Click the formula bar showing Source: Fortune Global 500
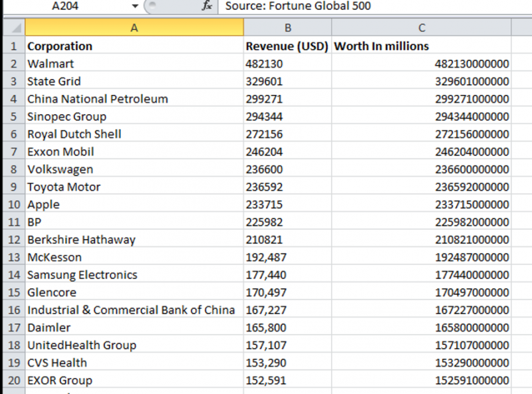The height and width of the screenshot is (394, 532). click(x=375, y=6)
